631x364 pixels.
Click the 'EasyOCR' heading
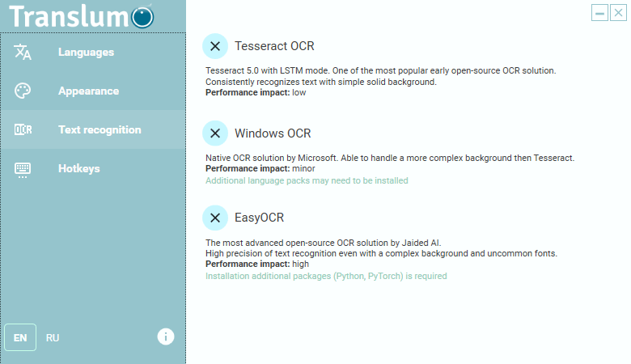(x=259, y=218)
